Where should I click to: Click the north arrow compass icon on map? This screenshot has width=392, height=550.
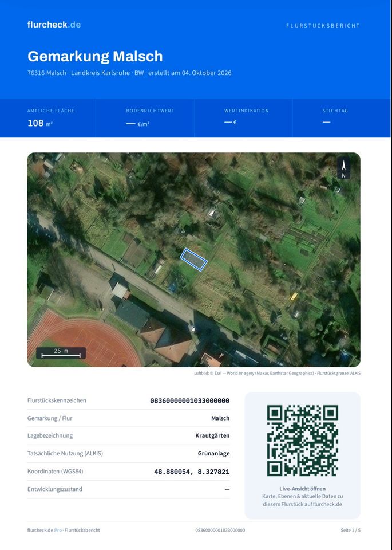(x=344, y=168)
